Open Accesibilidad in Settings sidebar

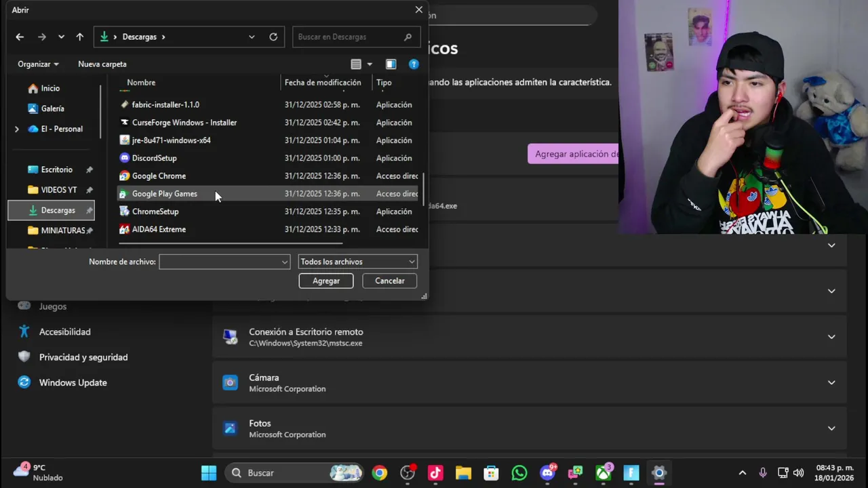[x=64, y=331]
